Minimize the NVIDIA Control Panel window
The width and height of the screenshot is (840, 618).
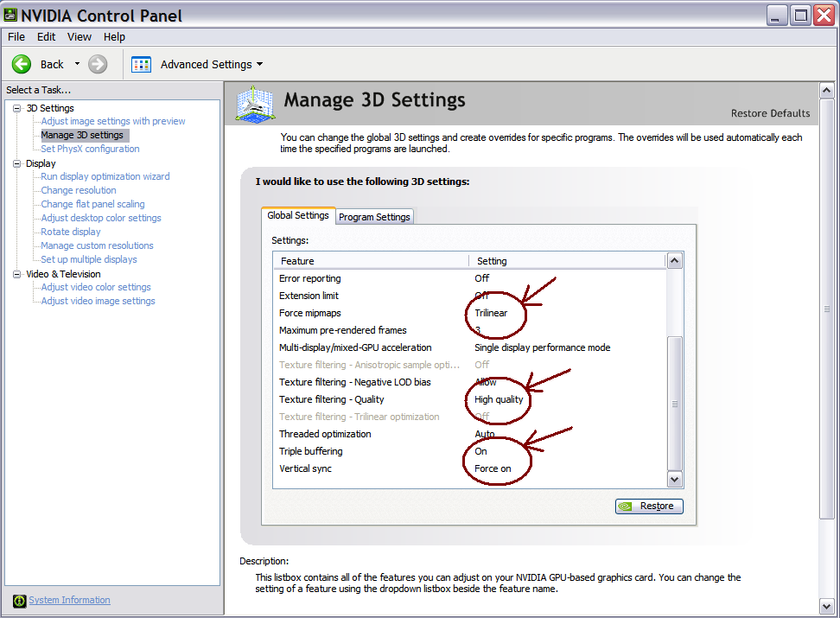(x=777, y=16)
